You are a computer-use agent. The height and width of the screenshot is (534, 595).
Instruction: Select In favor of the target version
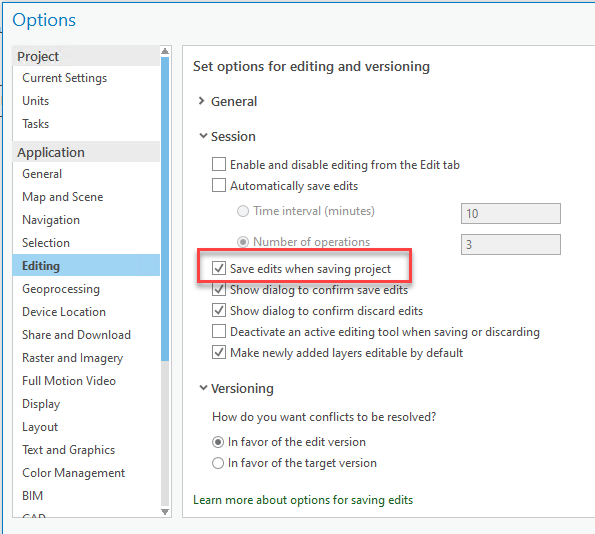coord(218,463)
